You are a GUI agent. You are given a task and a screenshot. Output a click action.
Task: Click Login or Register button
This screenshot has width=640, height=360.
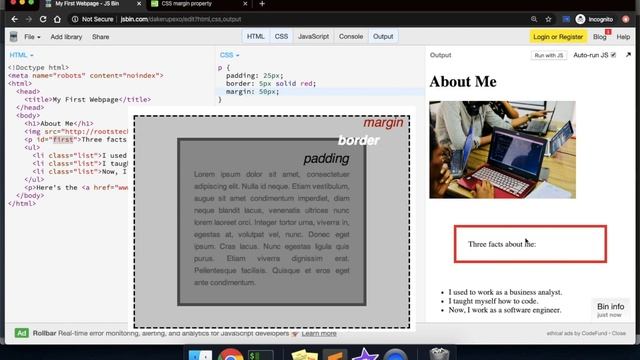click(x=558, y=37)
